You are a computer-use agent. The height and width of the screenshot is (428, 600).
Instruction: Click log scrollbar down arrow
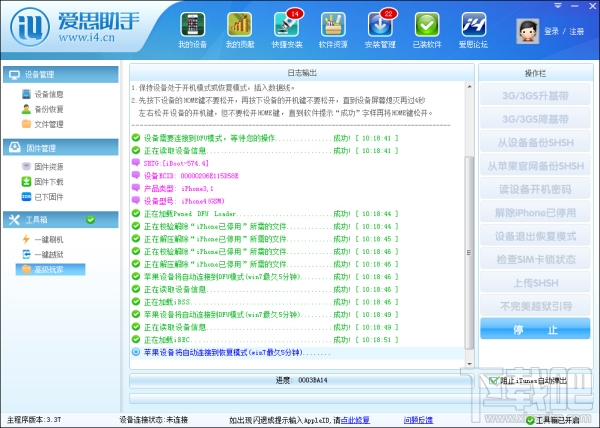tap(469, 364)
